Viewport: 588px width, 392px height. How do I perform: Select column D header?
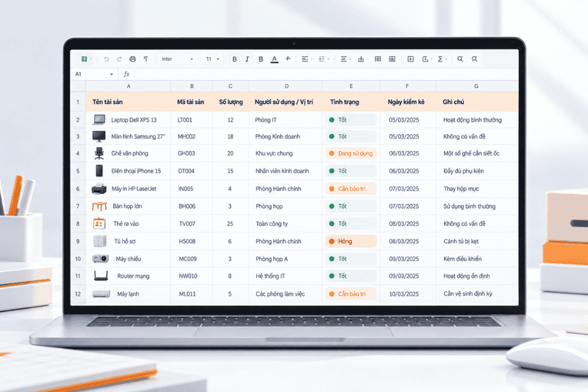pyautogui.click(x=287, y=86)
